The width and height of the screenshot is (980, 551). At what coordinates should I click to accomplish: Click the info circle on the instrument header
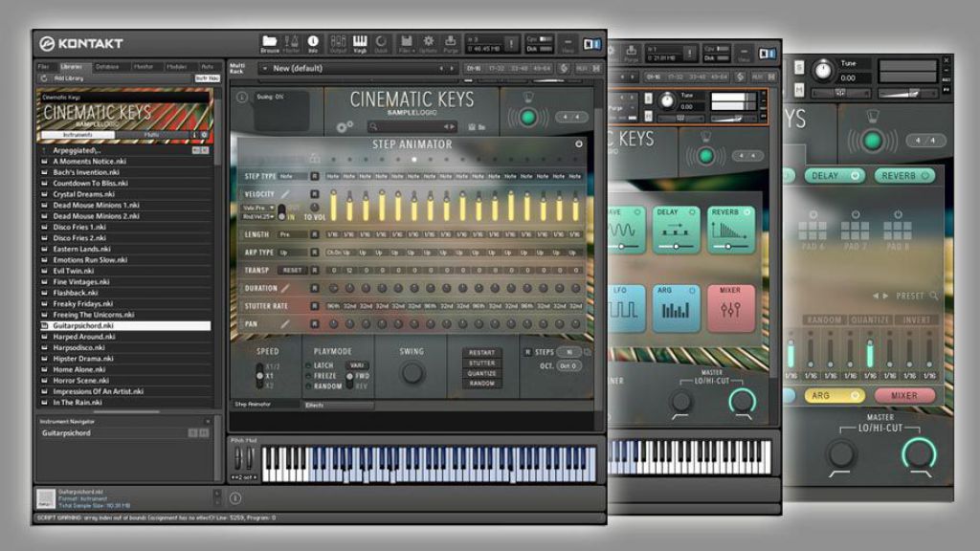(x=242, y=97)
